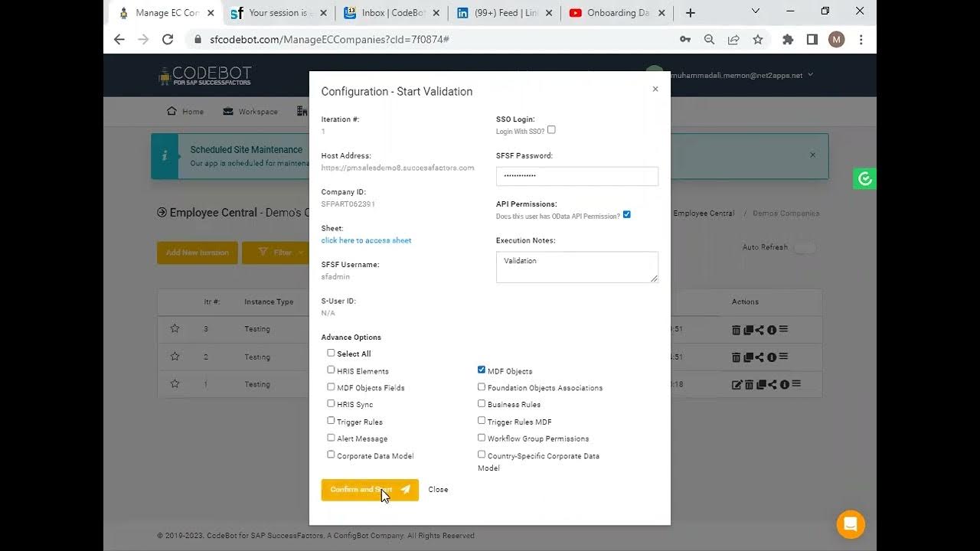This screenshot has width=980, height=551.
Task: Switch to the Inbox CodeBot browser tab
Action: [x=393, y=13]
